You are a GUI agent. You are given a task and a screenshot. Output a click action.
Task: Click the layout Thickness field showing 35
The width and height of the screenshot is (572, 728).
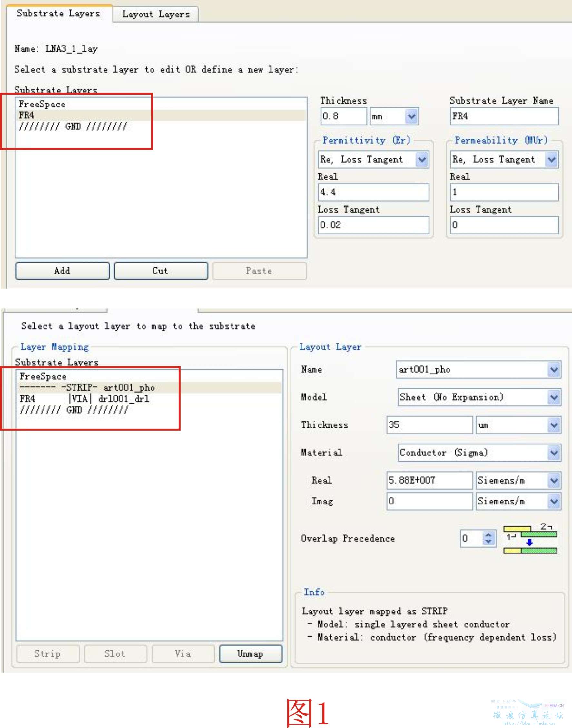[x=430, y=425]
